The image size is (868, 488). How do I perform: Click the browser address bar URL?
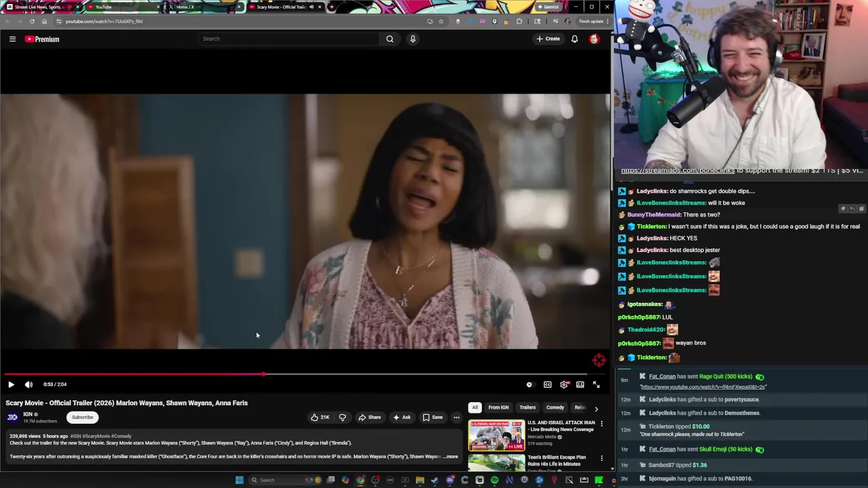pyautogui.click(x=104, y=21)
